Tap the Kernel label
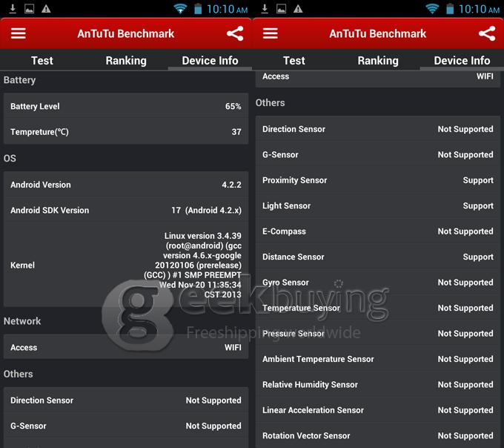504x448 pixels. pos(22,265)
